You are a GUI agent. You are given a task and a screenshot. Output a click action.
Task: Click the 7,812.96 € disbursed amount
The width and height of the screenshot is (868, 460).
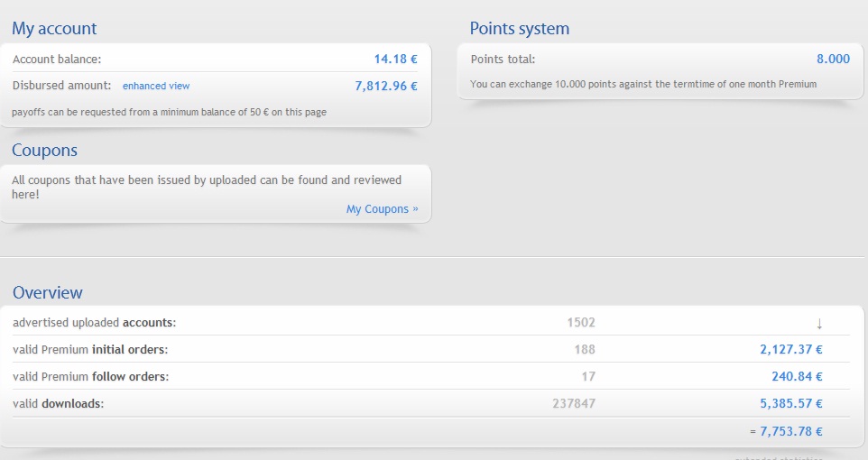tap(386, 87)
